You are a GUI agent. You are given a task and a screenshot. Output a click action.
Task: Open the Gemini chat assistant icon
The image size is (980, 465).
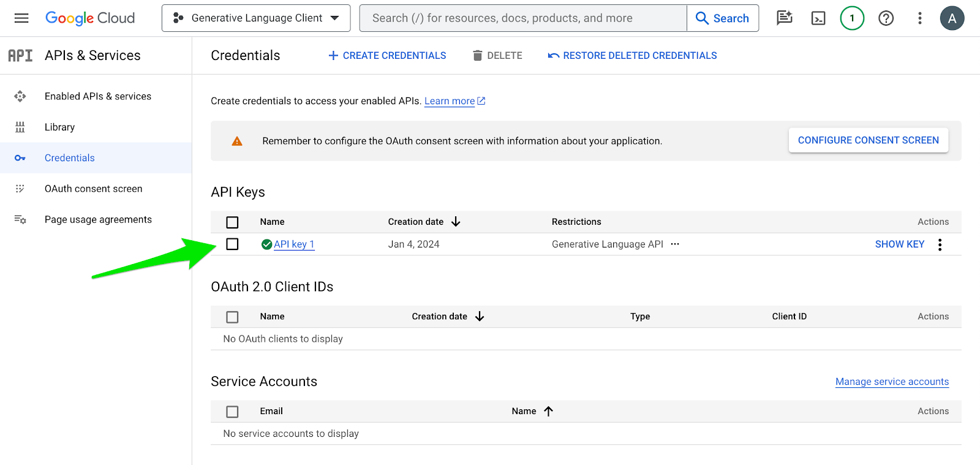(x=785, y=18)
